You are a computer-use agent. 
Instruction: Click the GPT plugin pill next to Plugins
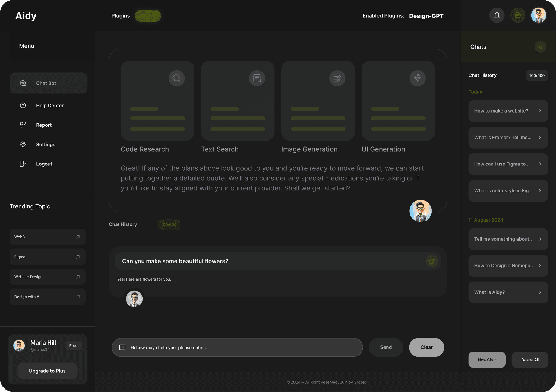point(148,16)
